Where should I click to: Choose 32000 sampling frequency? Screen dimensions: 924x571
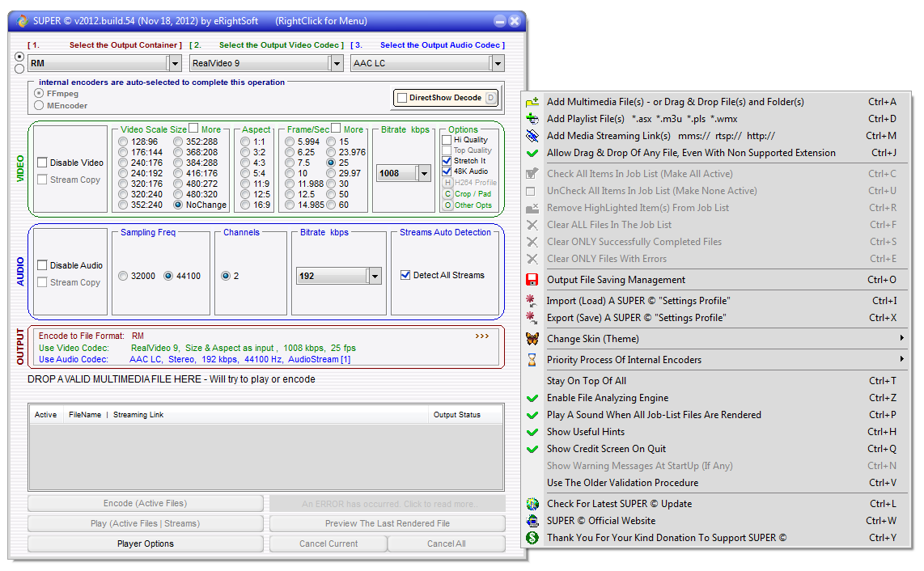point(123,276)
